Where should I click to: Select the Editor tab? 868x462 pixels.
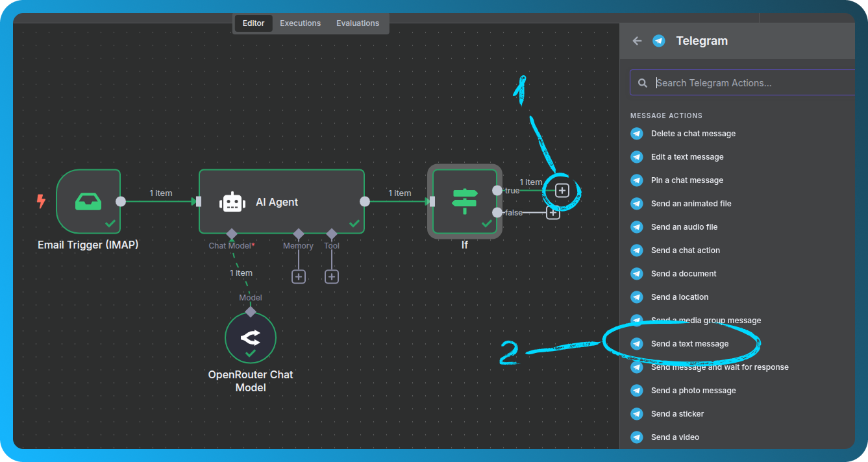point(253,23)
